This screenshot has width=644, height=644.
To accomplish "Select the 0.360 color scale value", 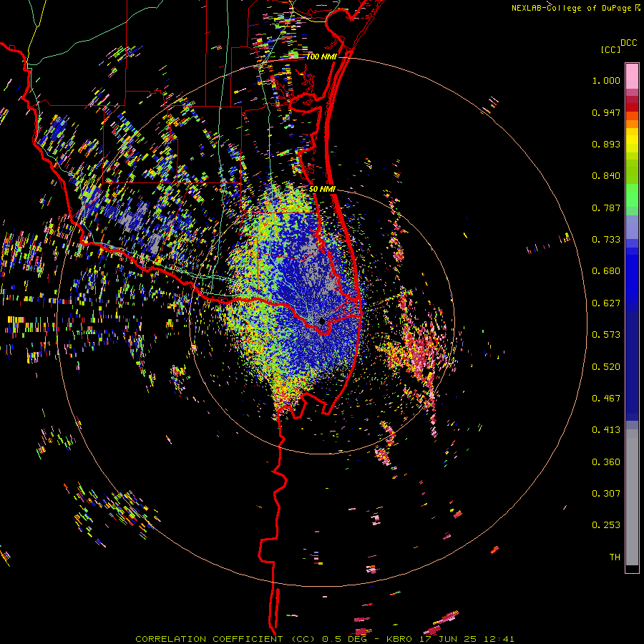I will (606, 462).
